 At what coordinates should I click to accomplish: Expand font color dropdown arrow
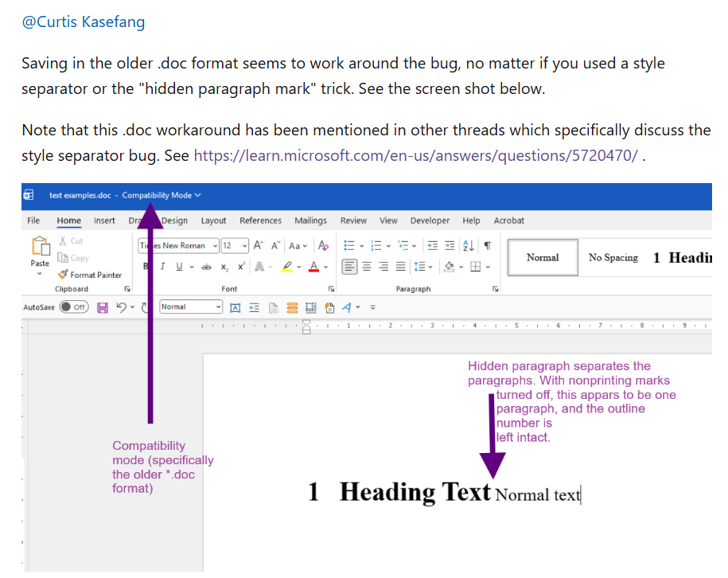point(326,267)
